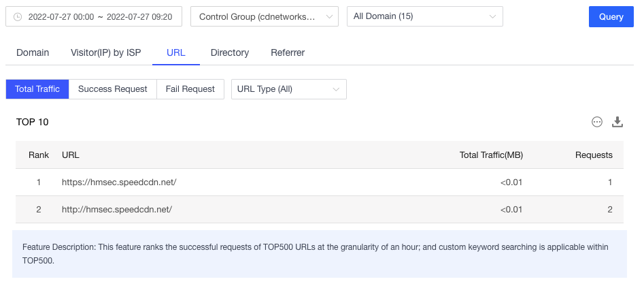
Task: Open the All Domain (15) dropdown
Action: coord(424,17)
